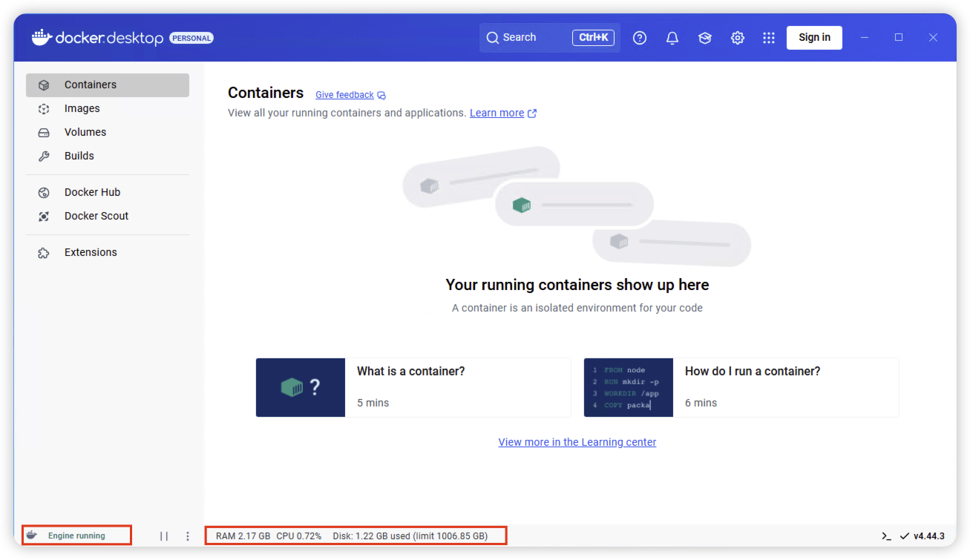Click the '6 mins' duration text
970x560 pixels.
701,403
